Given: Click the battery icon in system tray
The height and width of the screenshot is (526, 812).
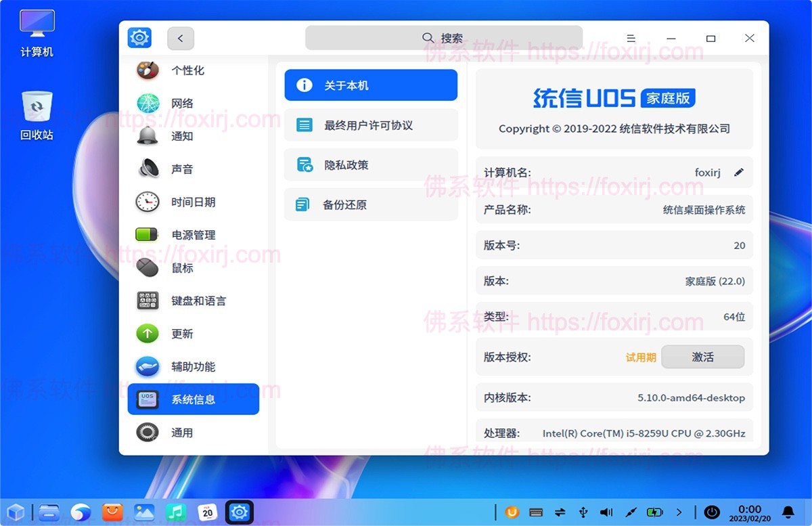Looking at the screenshot, I should [655, 512].
